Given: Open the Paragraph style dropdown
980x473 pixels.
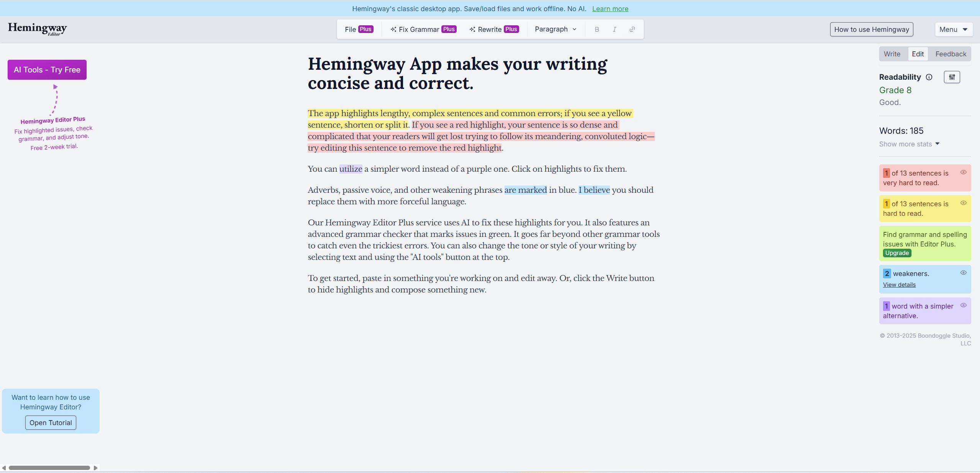Looking at the screenshot, I should tap(556, 29).
